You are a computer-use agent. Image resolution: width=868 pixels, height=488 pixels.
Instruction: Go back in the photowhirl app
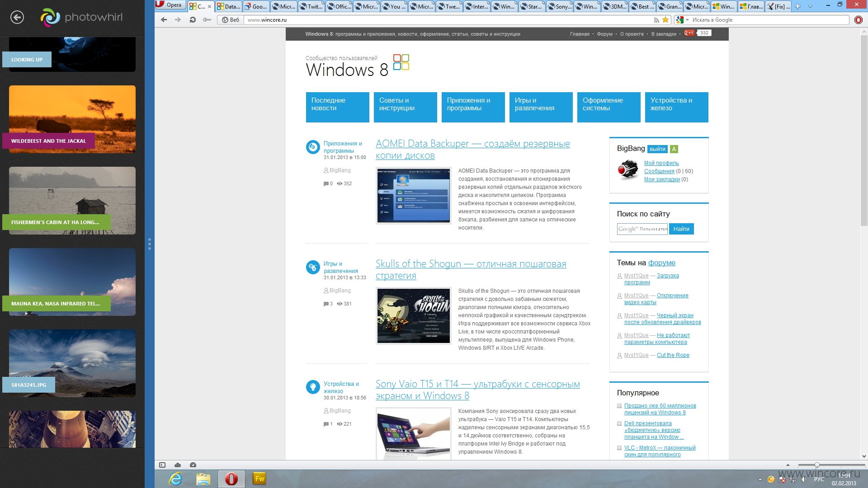point(17,18)
